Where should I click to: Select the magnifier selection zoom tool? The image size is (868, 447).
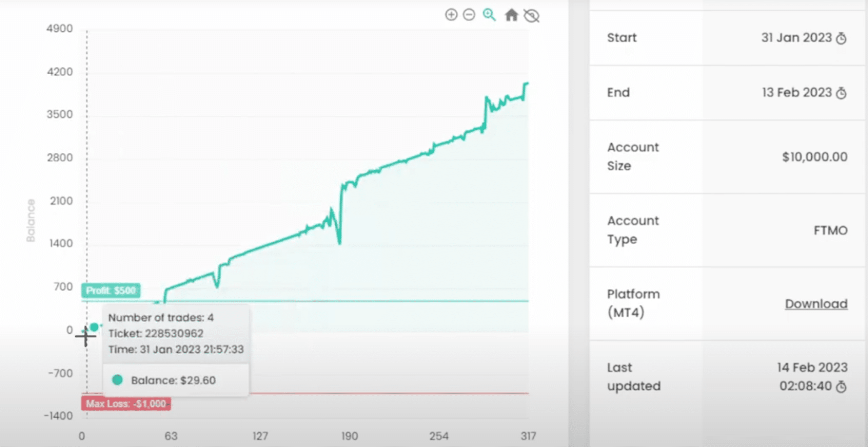489,15
